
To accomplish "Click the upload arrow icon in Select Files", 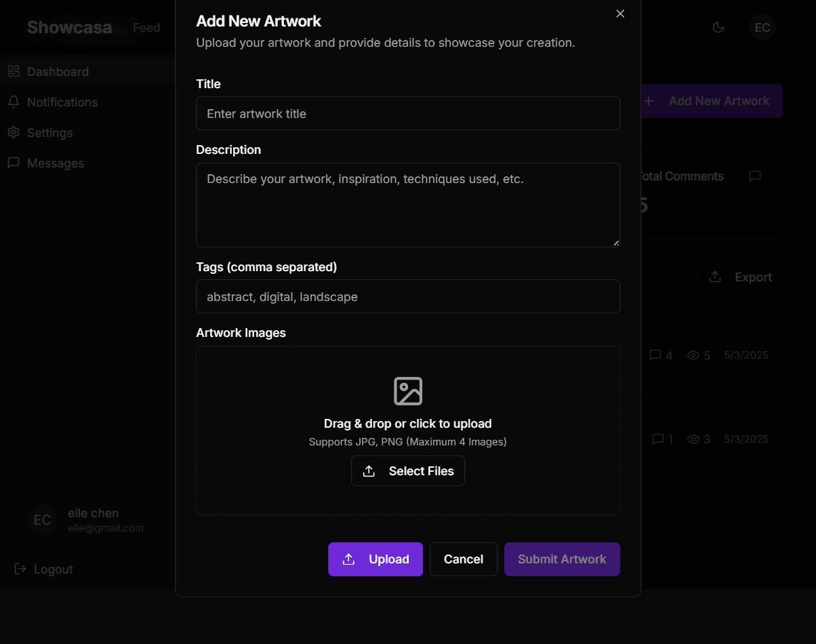I will click(369, 471).
